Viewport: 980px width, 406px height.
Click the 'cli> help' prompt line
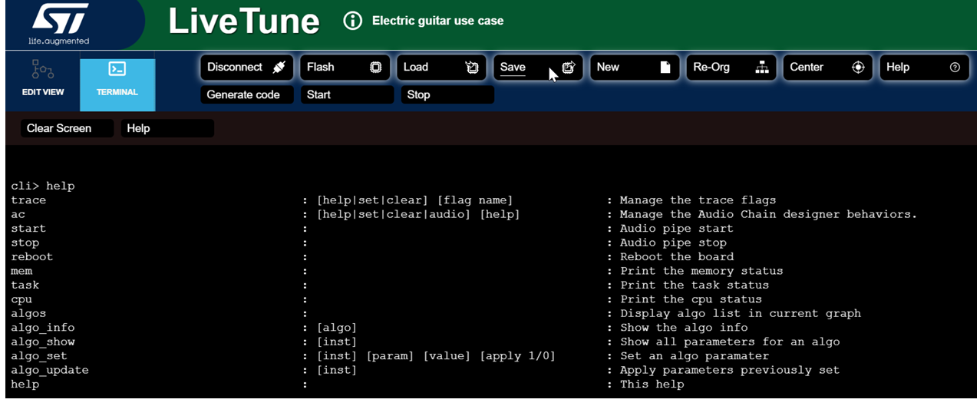pyautogui.click(x=43, y=186)
